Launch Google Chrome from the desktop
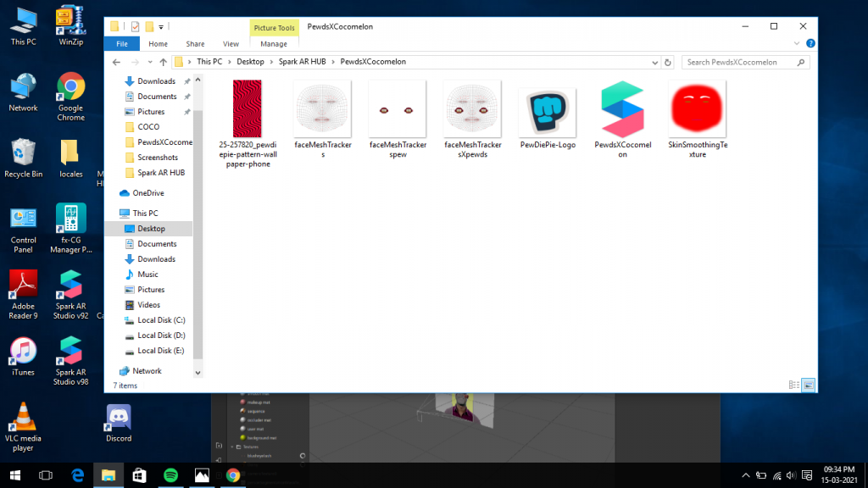 click(71, 97)
